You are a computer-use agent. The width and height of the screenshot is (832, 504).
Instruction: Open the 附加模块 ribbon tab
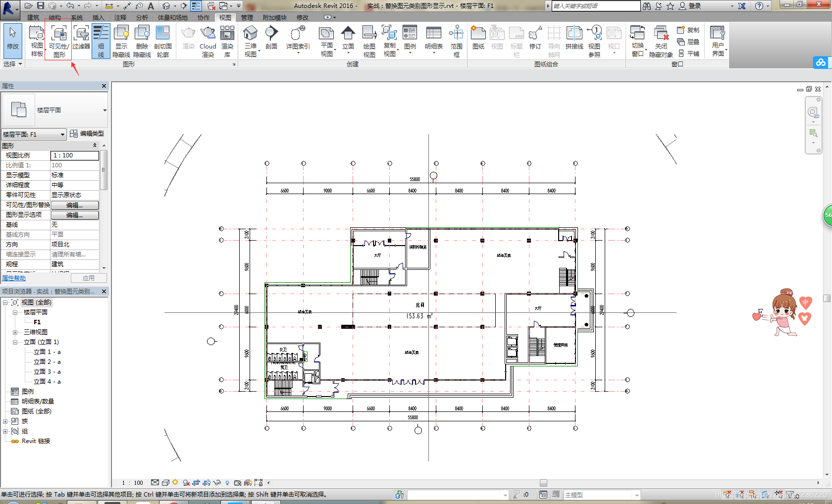(x=275, y=17)
